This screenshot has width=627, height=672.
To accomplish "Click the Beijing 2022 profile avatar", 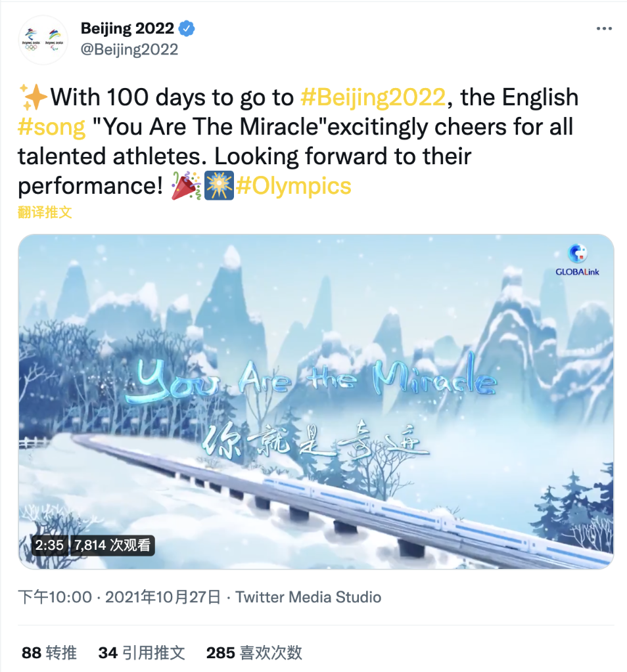I will 42,39.
